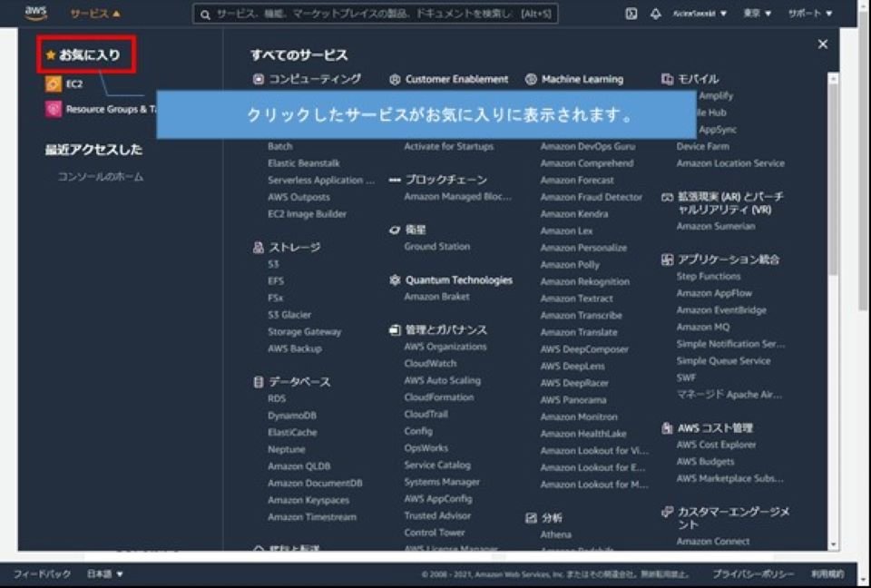The height and width of the screenshot is (588, 871).
Task: Click the アプリケーション統合 category icon
Action: pyautogui.click(x=667, y=260)
